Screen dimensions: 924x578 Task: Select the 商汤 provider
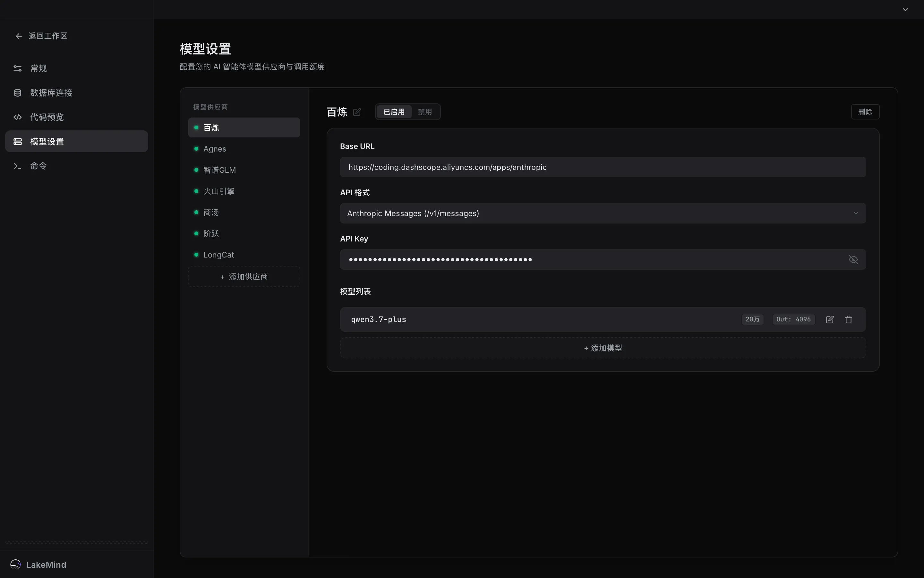[x=244, y=213]
